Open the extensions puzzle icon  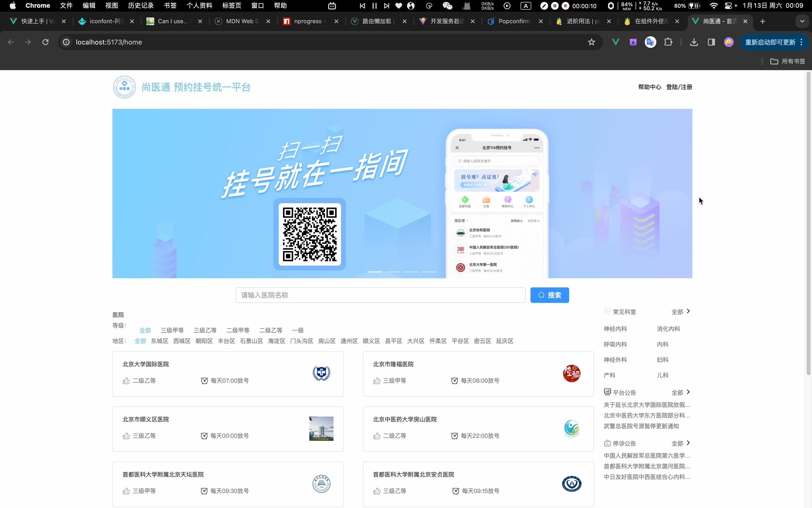pos(668,42)
